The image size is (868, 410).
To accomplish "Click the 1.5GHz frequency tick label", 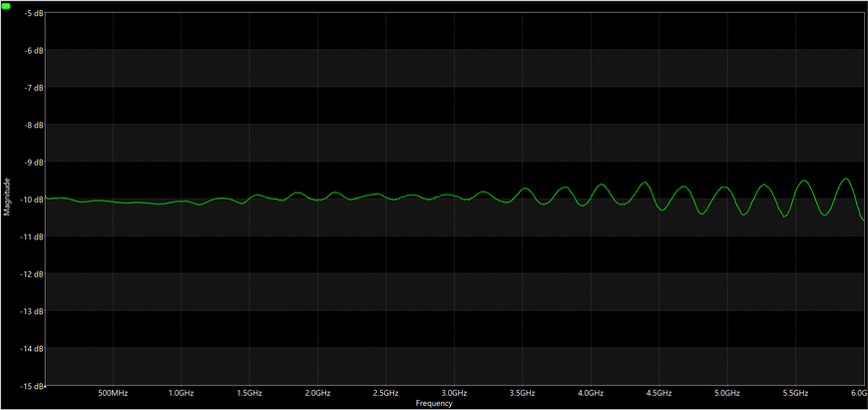I will (249, 393).
